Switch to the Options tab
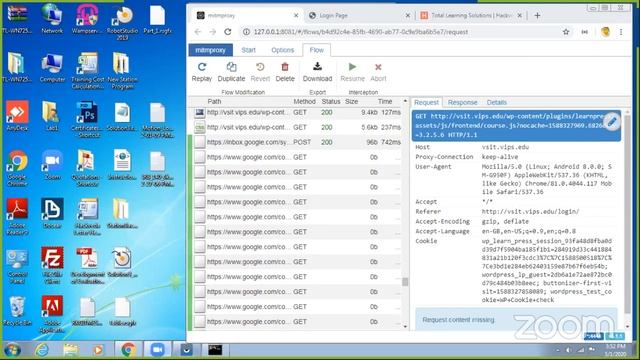640x360 pixels. coord(282,50)
